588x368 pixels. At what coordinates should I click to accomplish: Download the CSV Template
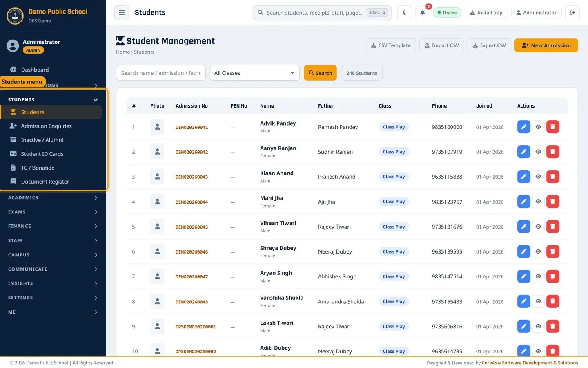coord(391,45)
